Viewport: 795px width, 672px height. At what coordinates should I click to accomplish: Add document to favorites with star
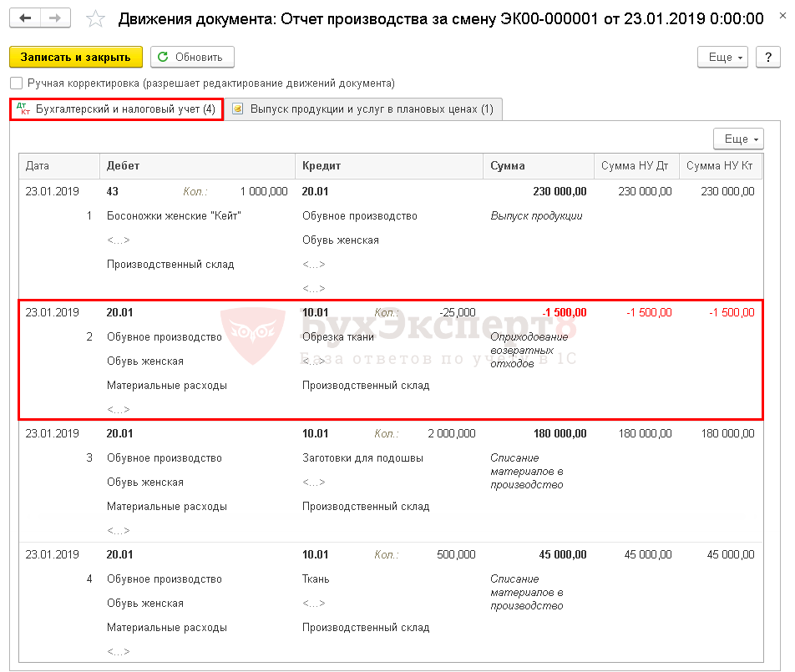tap(97, 18)
